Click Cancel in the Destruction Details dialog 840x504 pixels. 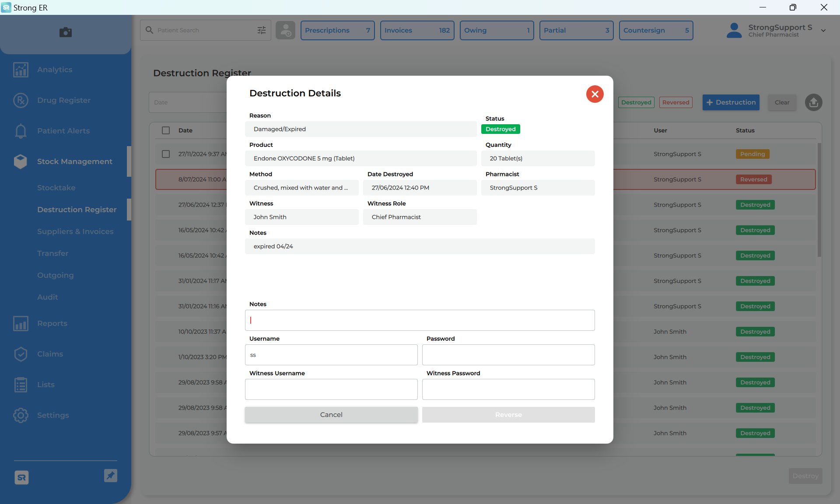point(331,414)
